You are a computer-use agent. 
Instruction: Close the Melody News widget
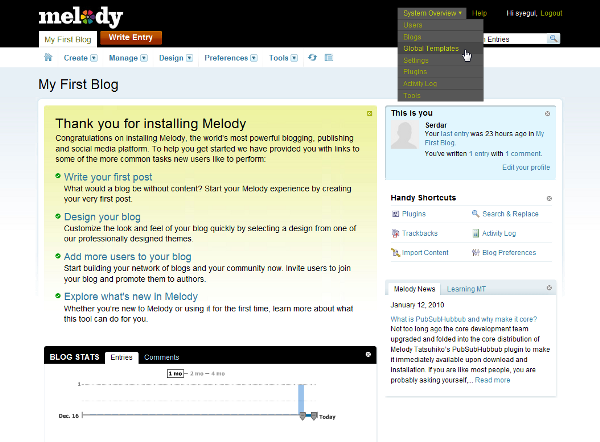pos(549,288)
